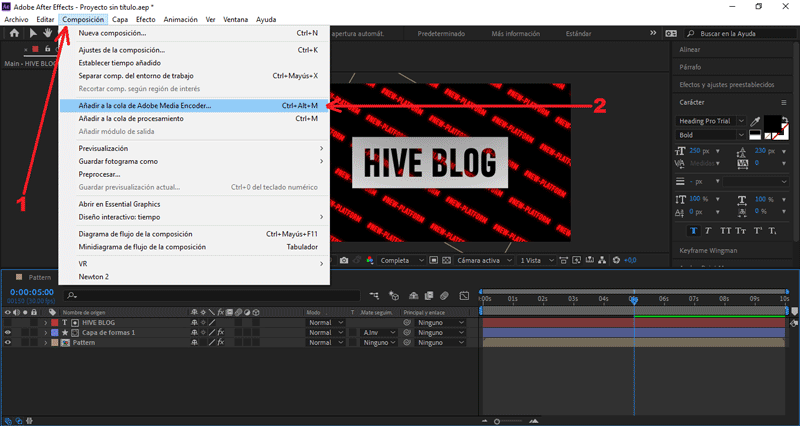Click the black fill color swatch
Viewport: 800px width, 426px height.
click(771, 123)
